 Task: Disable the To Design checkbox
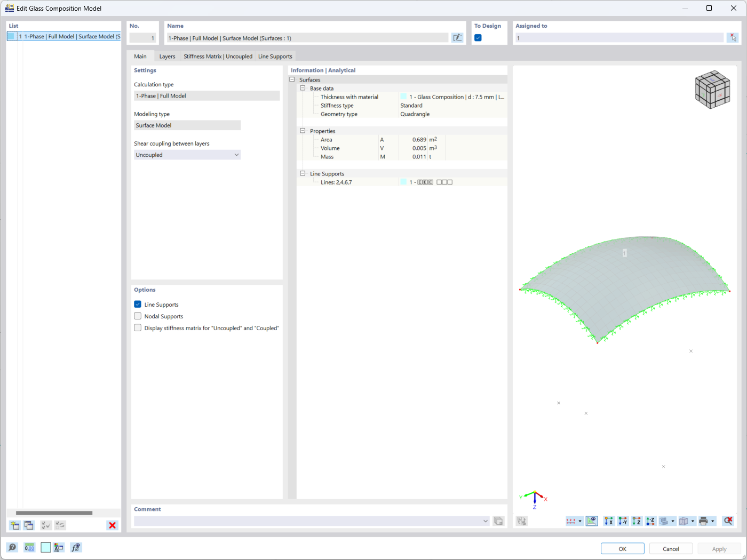click(478, 38)
